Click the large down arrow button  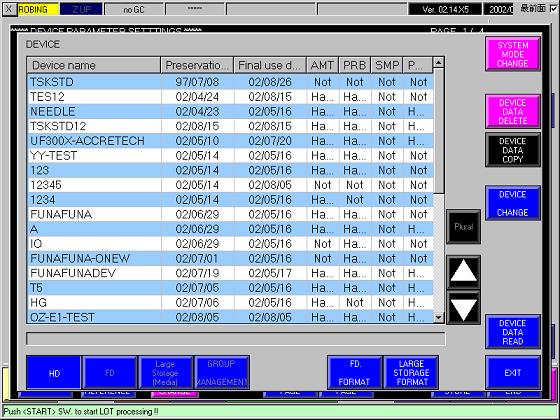[x=463, y=308]
